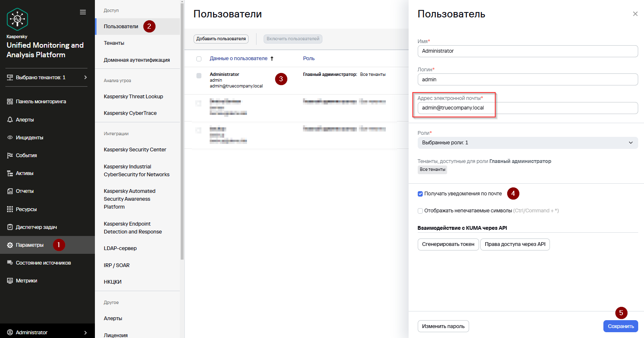Uncheck Получать уведомления по почте
644x338 pixels.
click(x=420, y=194)
